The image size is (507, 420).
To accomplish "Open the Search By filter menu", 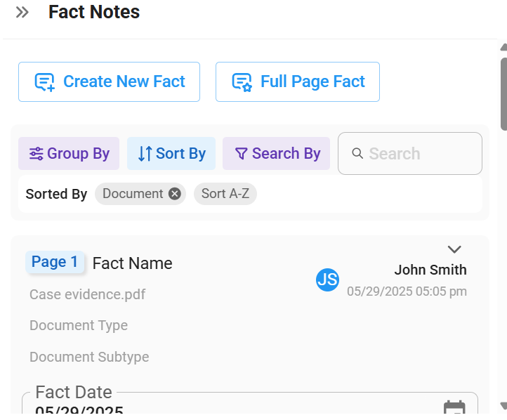I will pyautogui.click(x=276, y=154).
